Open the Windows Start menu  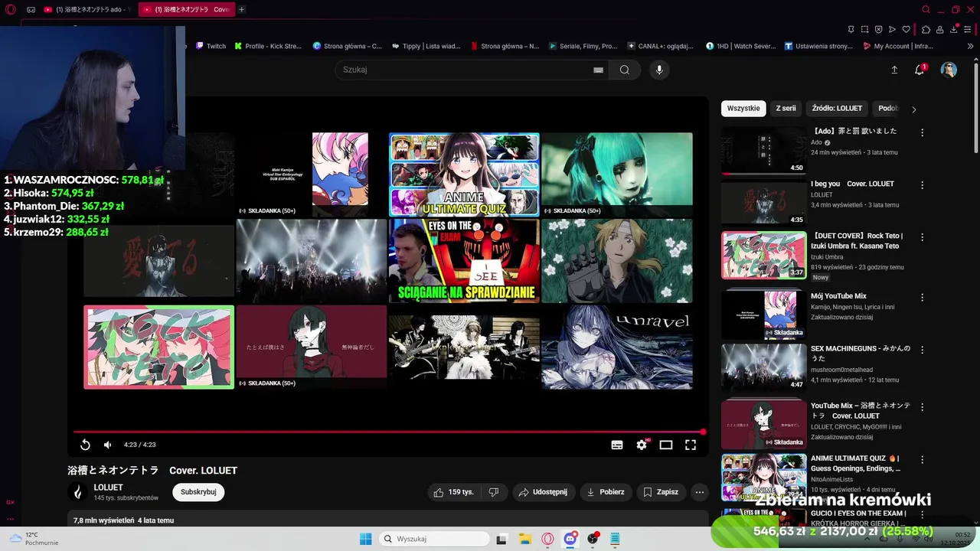[x=365, y=539]
